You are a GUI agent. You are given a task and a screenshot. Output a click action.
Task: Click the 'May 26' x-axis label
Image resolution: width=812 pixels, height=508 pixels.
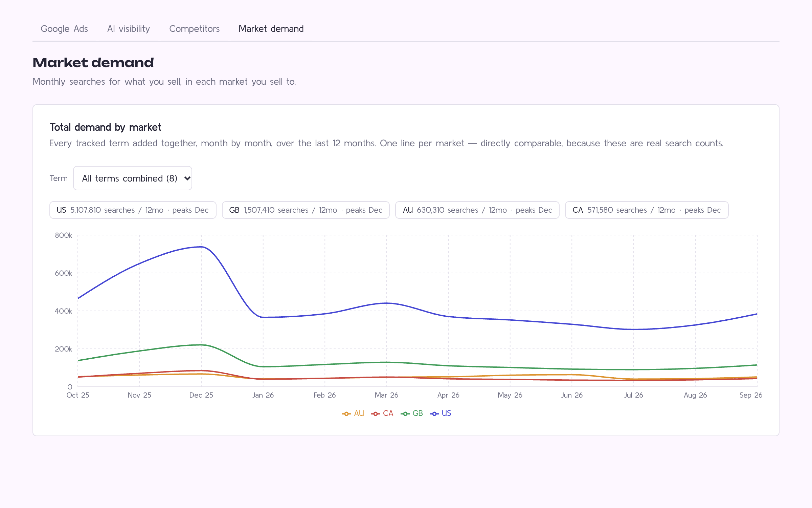[510, 395]
